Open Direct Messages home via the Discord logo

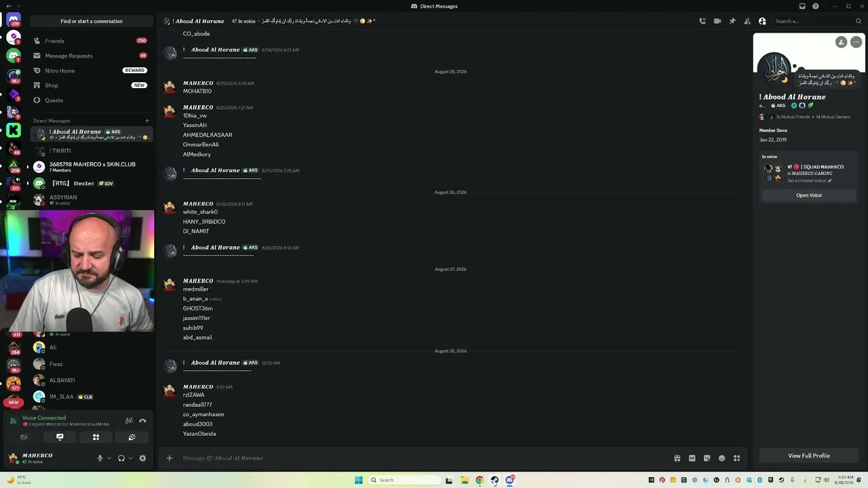click(x=14, y=20)
